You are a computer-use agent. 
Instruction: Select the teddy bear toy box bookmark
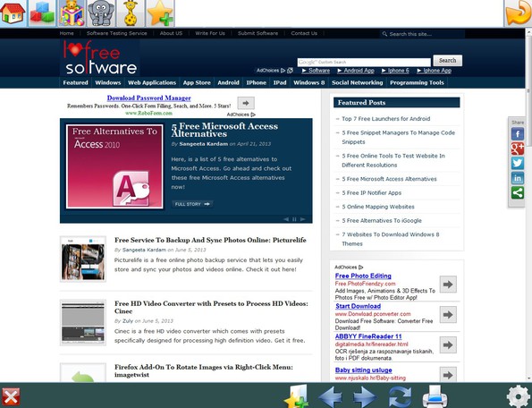(x=72, y=13)
